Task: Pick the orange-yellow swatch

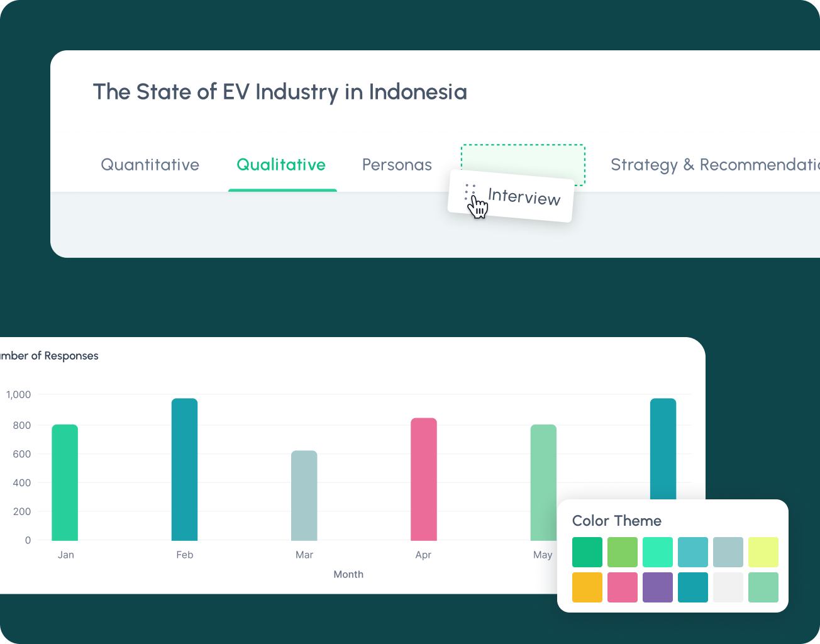Action: click(587, 587)
